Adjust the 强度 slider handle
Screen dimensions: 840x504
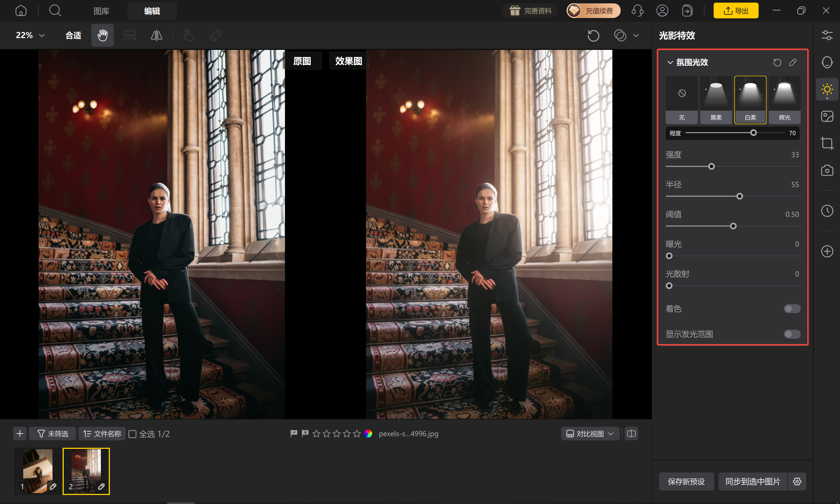coord(711,166)
